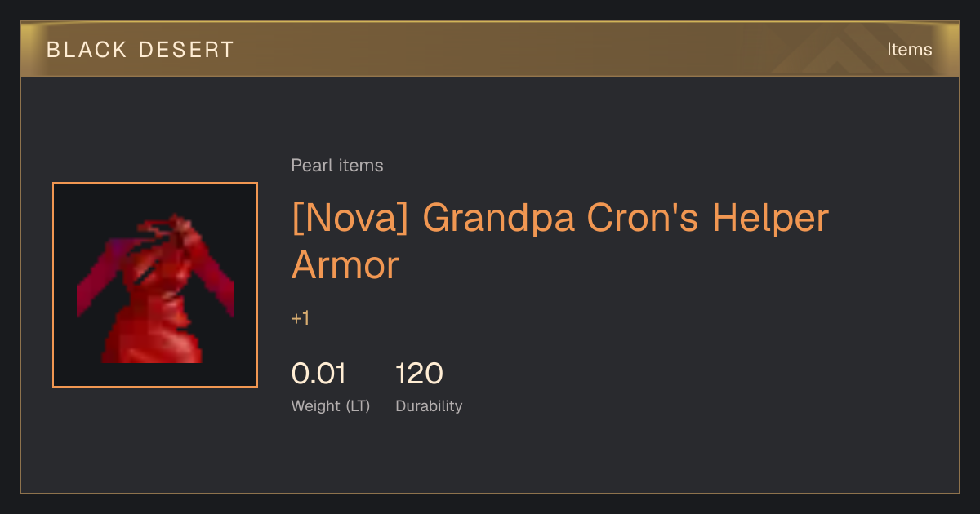The height and width of the screenshot is (514, 980).
Task: Click the word Armor in title
Action: (x=345, y=265)
